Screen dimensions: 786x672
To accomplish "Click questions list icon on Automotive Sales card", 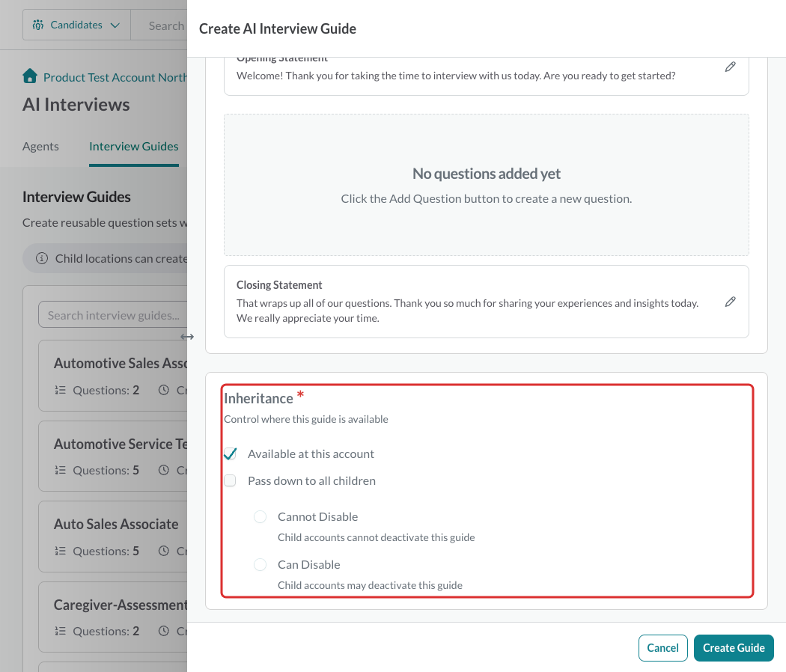I will (60, 390).
